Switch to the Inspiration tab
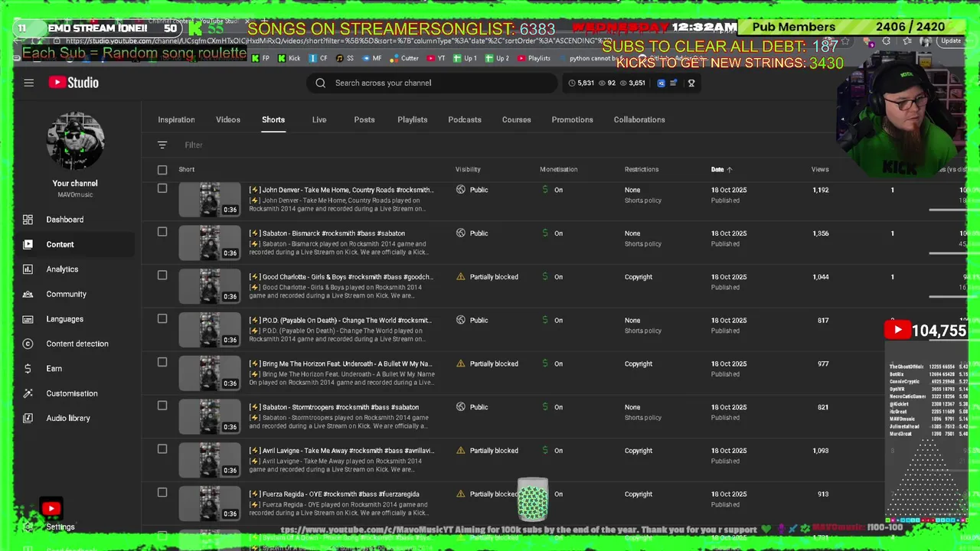 (x=176, y=119)
